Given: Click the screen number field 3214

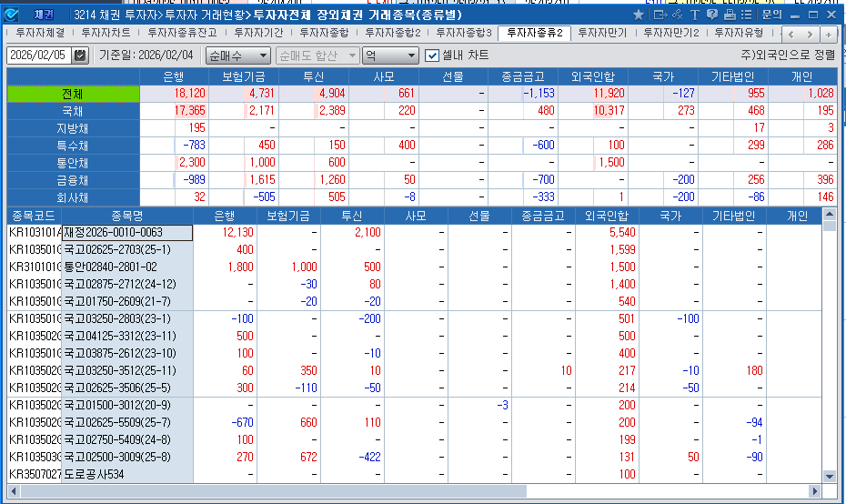Looking at the screenshot, I should 84,15.
